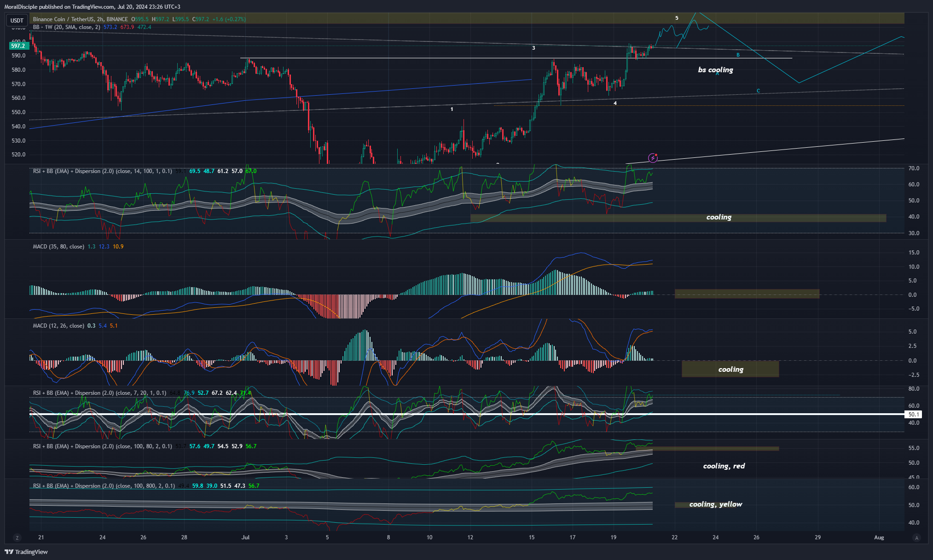933x560 pixels.
Task: Click the BB upper value 673.9 in red
Action: [127, 27]
